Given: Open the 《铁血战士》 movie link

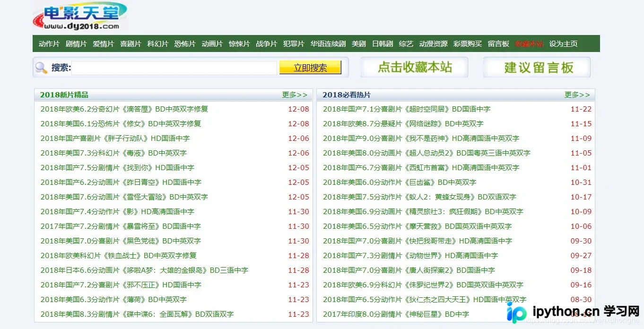Looking at the screenshot, I should (x=119, y=256).
